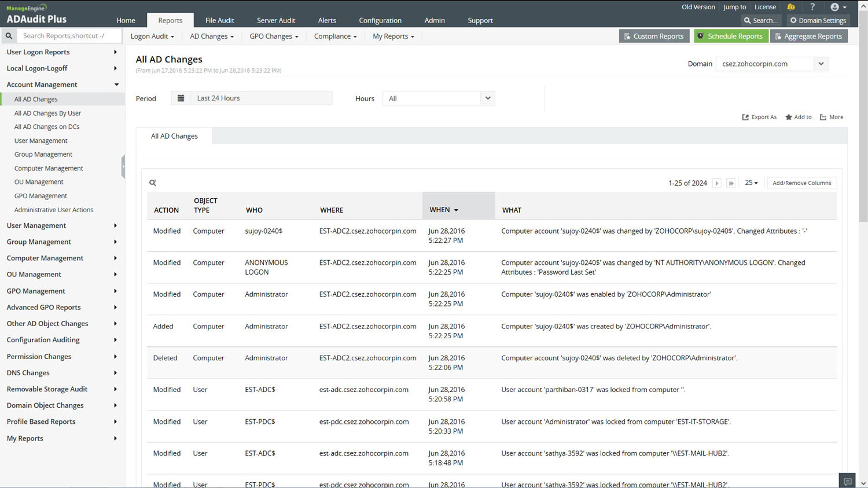The width and height of the screenshot is (868, 488).
Task: Open the Domain selection dropdown
Action: (821, 64)
